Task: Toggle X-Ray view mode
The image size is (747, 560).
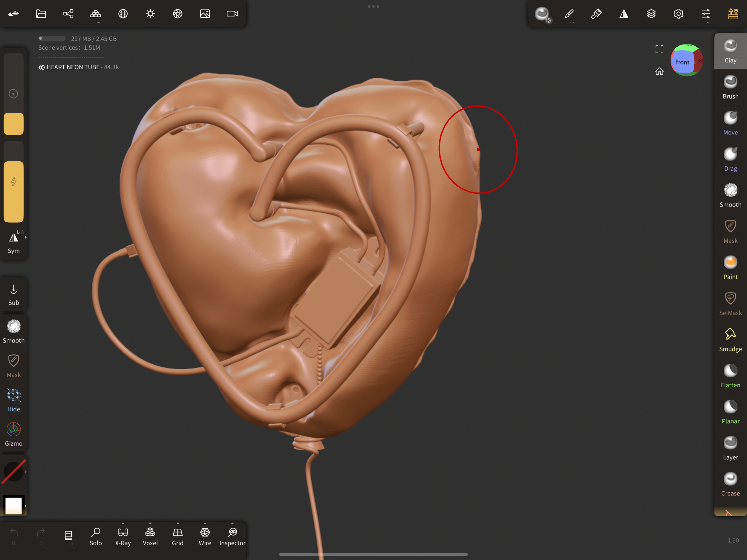Action: click(123, 536)
